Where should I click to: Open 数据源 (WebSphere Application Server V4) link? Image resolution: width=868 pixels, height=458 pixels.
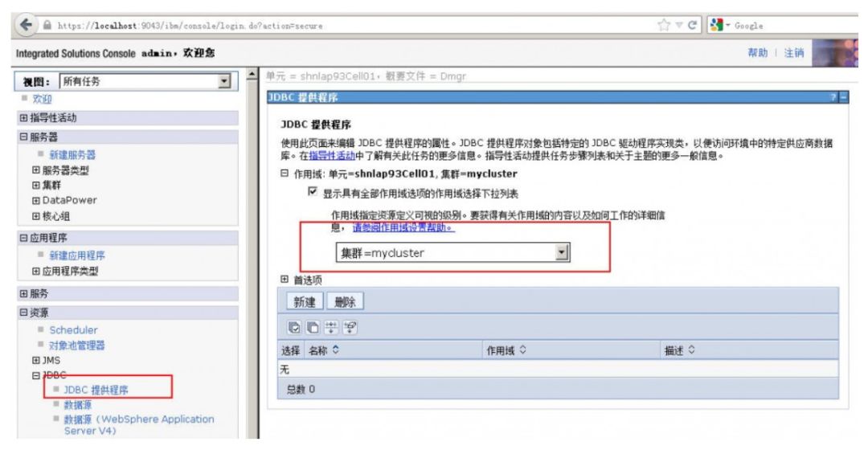[139, 425]
